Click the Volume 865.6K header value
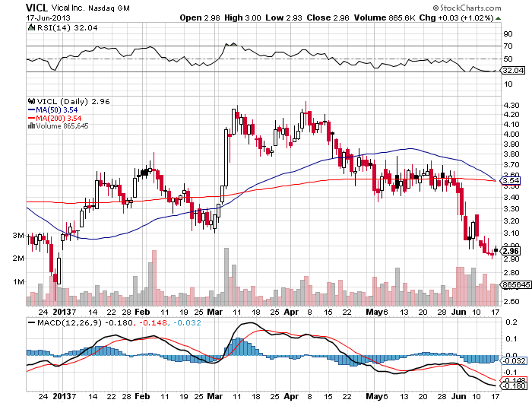The image size is (532, 403). pyautogui.click(x=385, y=17)
